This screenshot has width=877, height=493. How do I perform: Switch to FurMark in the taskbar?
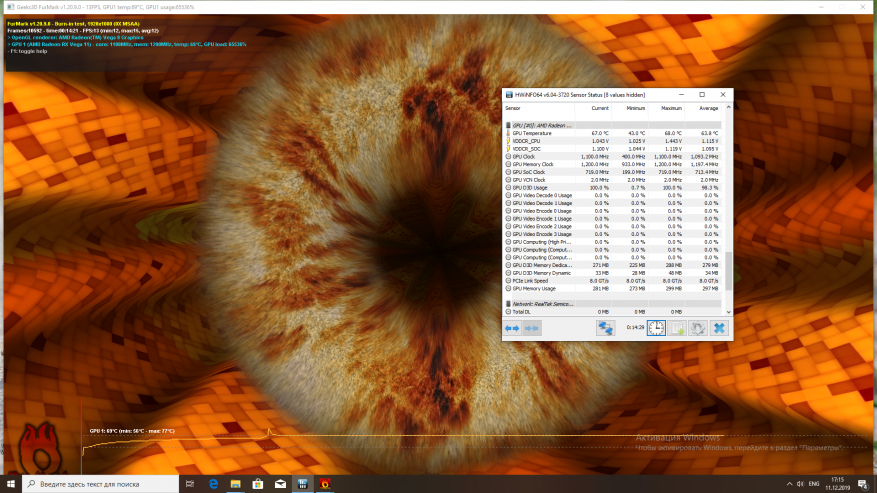click(324, 484)
